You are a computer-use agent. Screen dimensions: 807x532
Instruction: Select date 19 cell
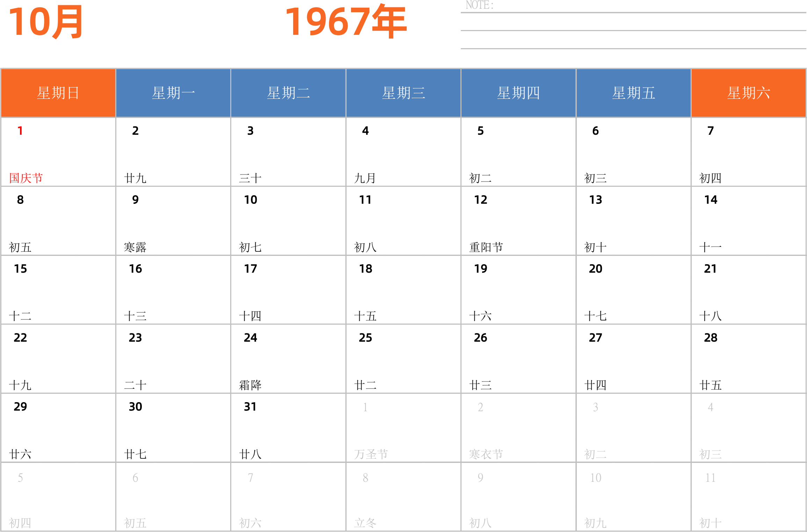(518, 289)
